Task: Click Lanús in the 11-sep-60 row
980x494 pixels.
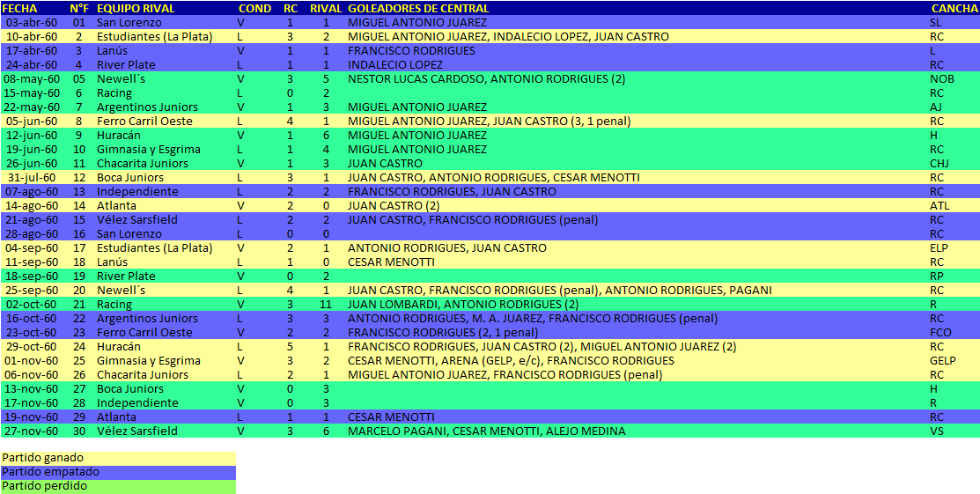Action: (112, 262)
